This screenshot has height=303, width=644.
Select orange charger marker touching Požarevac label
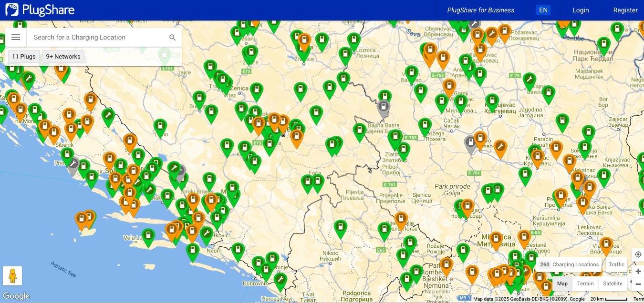click(504, 33)
